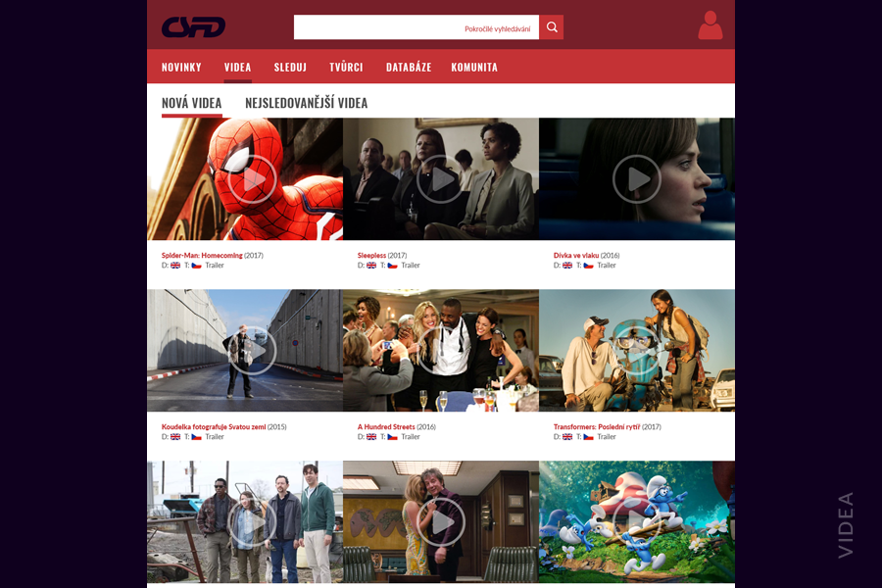The height and width of the screenshot is (588, 882).
Task: Switch to Nejsledovanější videa tab
Action: pos(306,103)
